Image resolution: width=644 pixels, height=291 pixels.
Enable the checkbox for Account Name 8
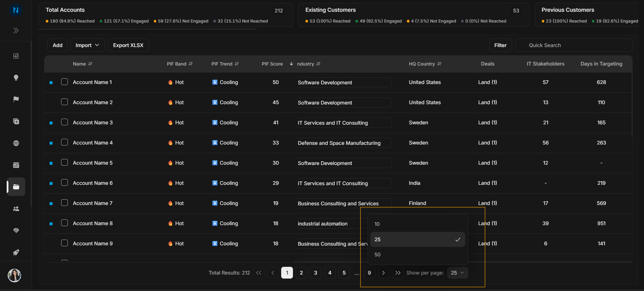(x=65, y=223)
